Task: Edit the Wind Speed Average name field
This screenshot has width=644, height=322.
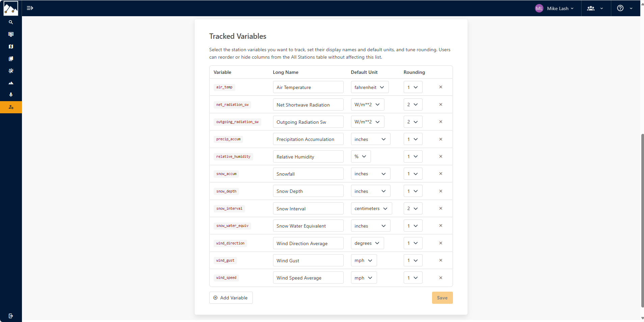Action: point(308,278)
